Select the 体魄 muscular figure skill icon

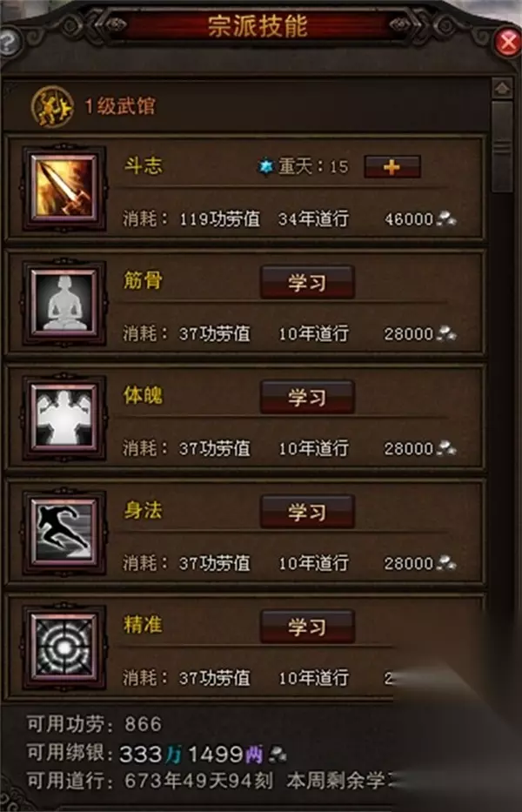[x=64, y=418]
